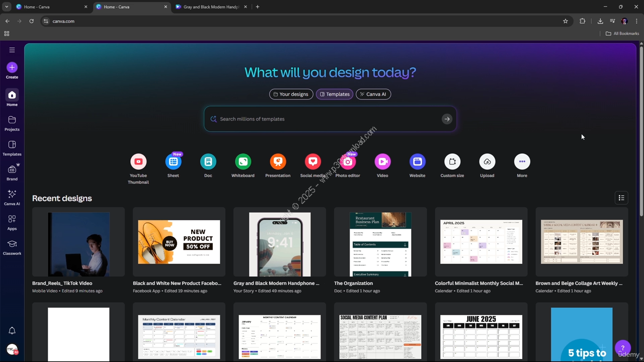Switch to Gray and Black Modern browser tab

tap(211, 7)
